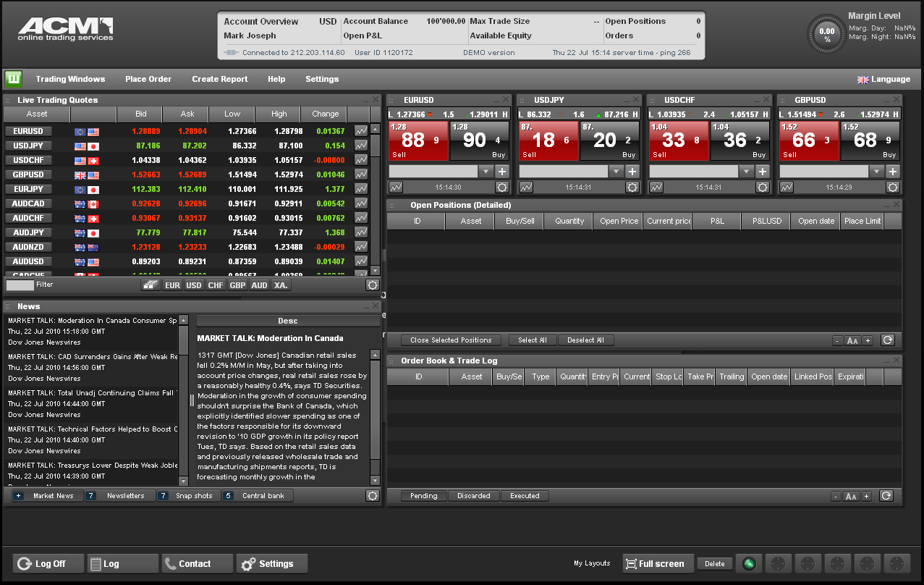Click the green layout icon beside Trading Windows

pyautogui.click(x=13, y=79)
